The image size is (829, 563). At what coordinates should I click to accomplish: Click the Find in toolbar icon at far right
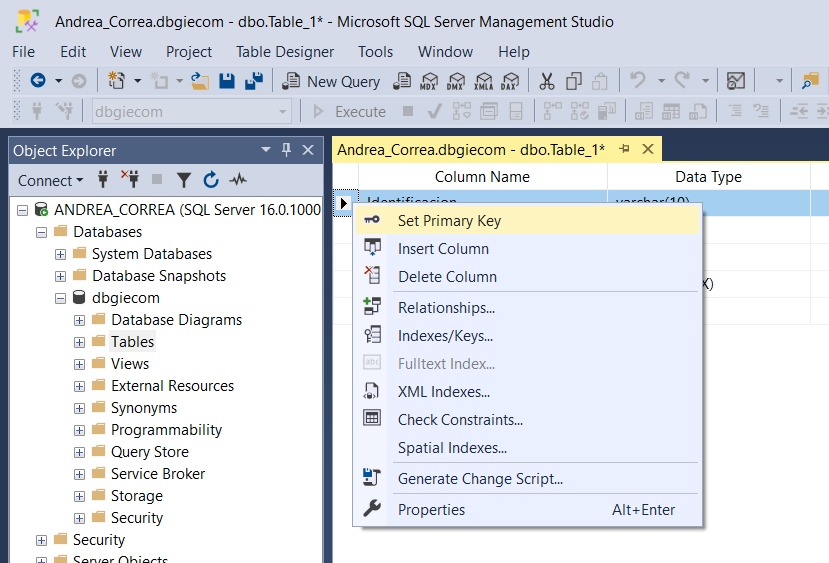pyautogui.click(x=810, y=81)
